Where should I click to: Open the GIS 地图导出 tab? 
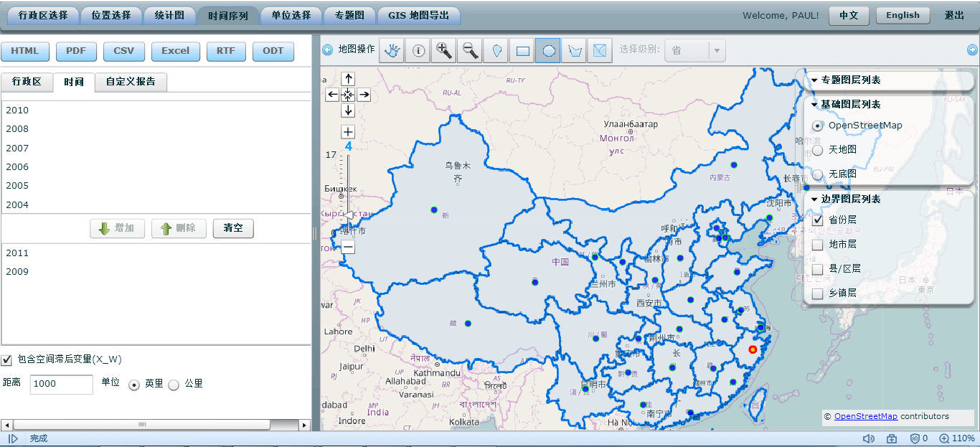pos(419,15)
